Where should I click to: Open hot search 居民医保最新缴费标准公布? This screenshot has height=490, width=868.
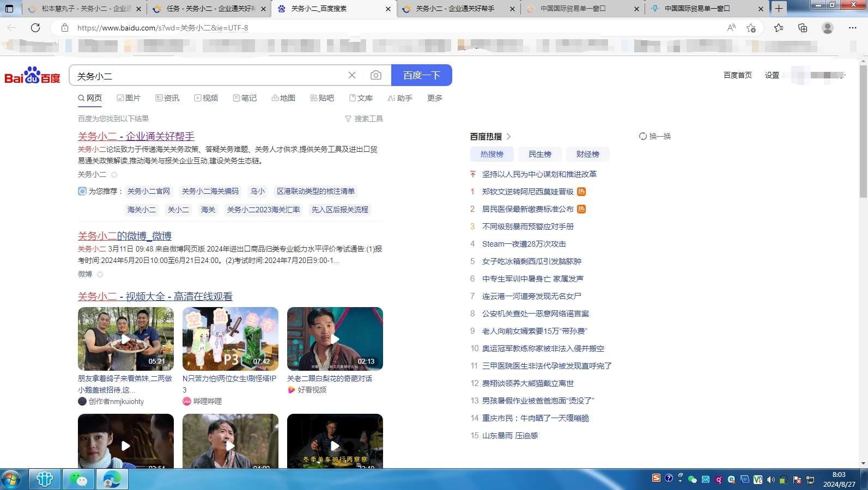(x=528, y=209)
